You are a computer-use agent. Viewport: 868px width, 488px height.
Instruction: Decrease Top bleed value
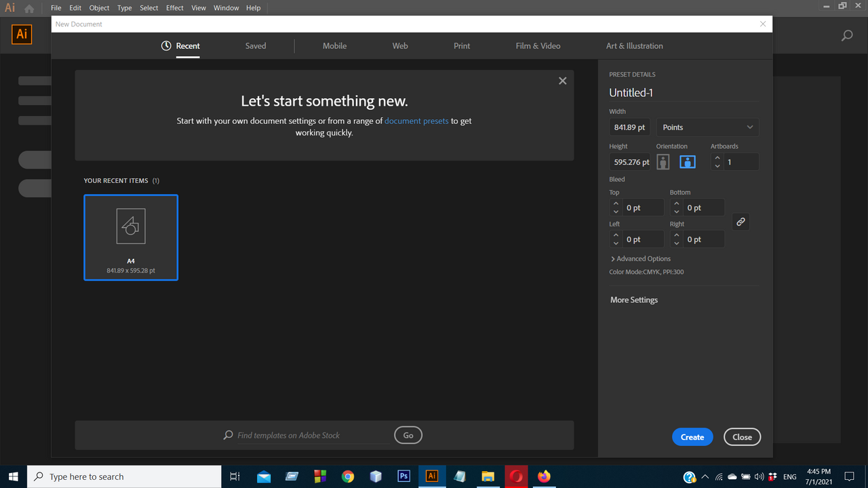616,211
